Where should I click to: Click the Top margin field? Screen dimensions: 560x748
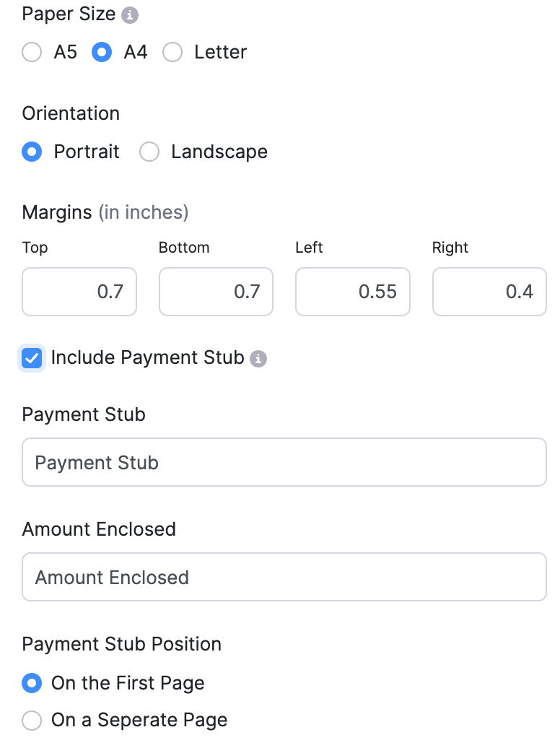click(79, 292)
